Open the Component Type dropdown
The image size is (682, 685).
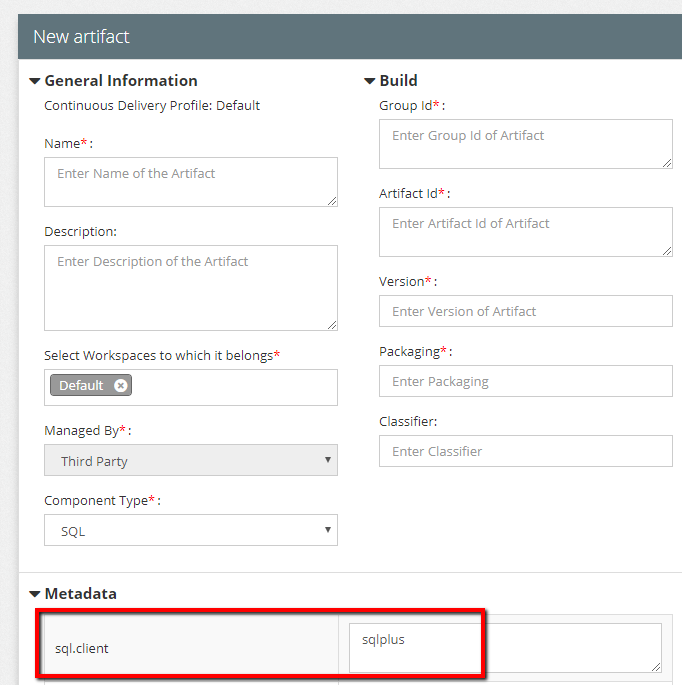[x=190, y=531]
